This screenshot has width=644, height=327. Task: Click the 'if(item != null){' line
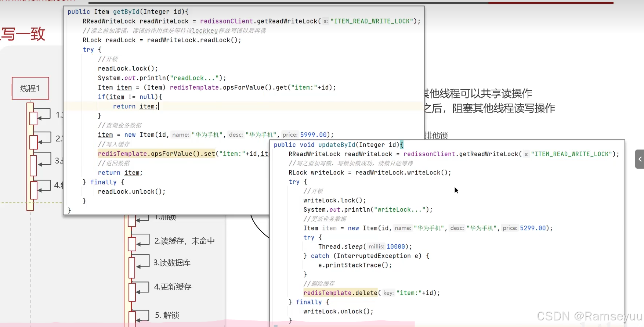(130, 97)
